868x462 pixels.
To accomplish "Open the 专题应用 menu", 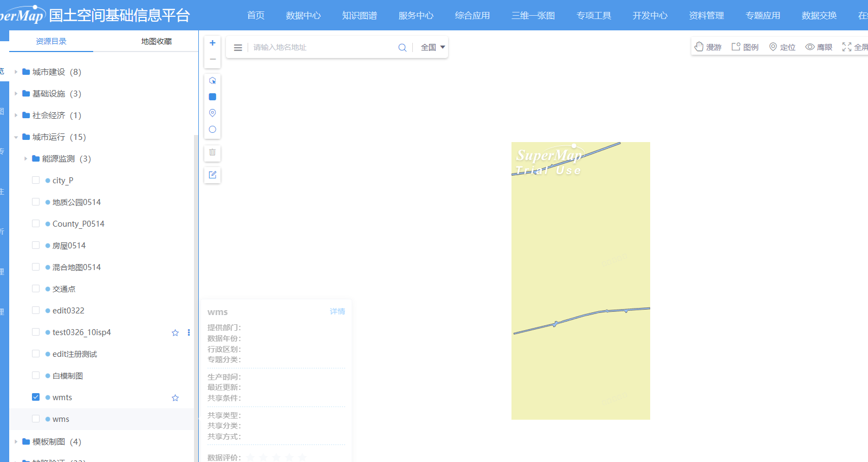I will (x=763, y=15).
